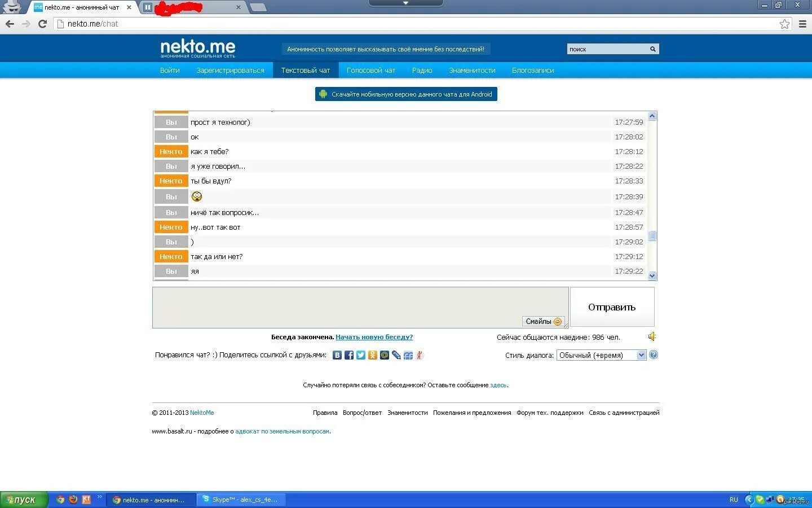Focus the chat message text area
This screenshot has height=508, width=812.
(x=360, y=307)
